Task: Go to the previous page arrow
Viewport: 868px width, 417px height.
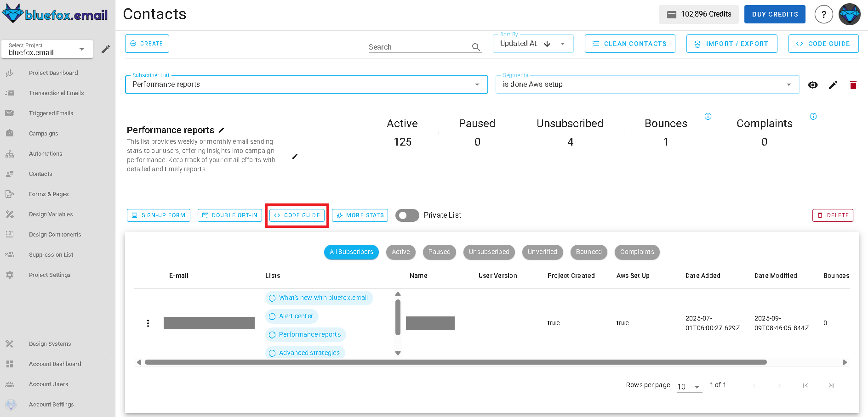Action: pyautogui.click(x=754, y=385)
